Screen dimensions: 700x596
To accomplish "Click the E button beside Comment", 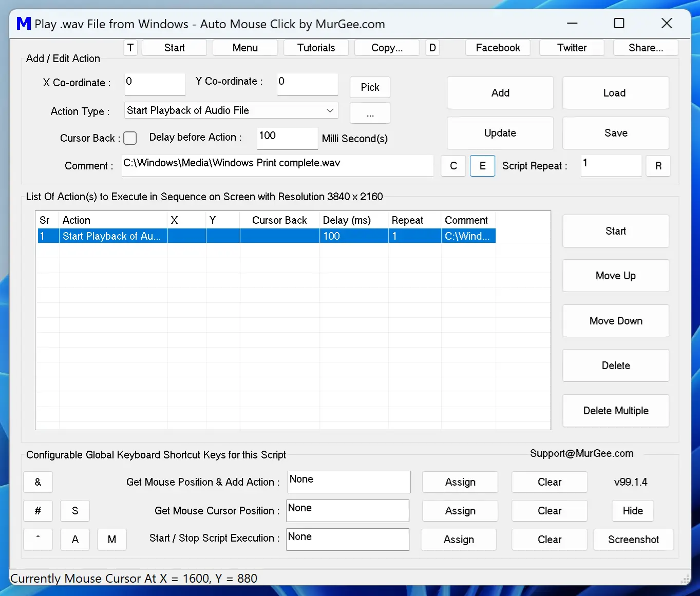I will tap(482, 166).
